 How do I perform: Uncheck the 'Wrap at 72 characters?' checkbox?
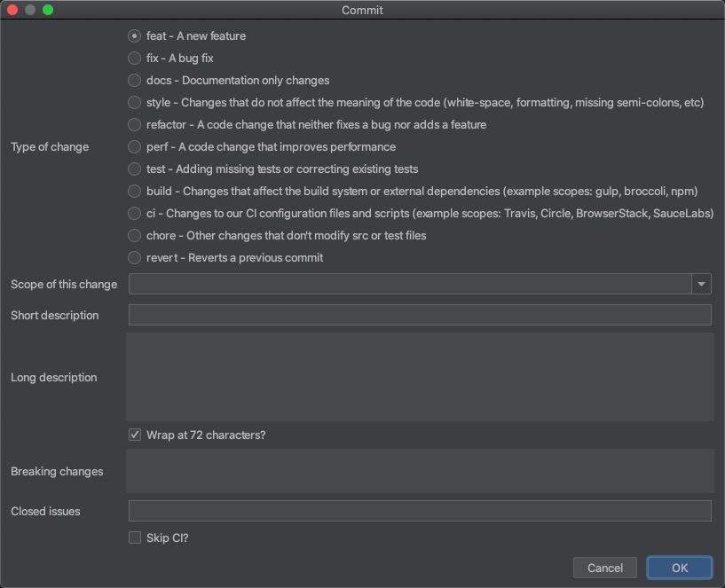pos(135,435)
